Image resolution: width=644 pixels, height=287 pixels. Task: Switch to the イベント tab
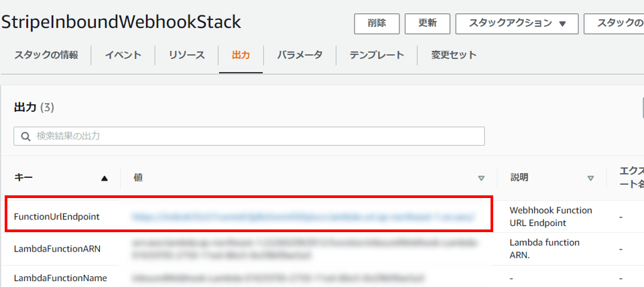coord(123,56)
